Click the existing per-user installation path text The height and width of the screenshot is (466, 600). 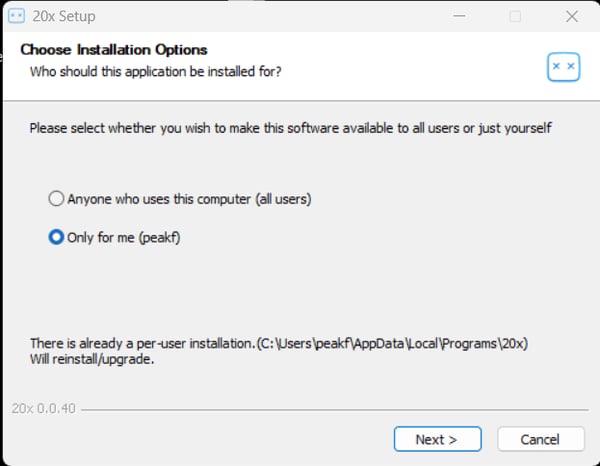(x=278, y=343)
